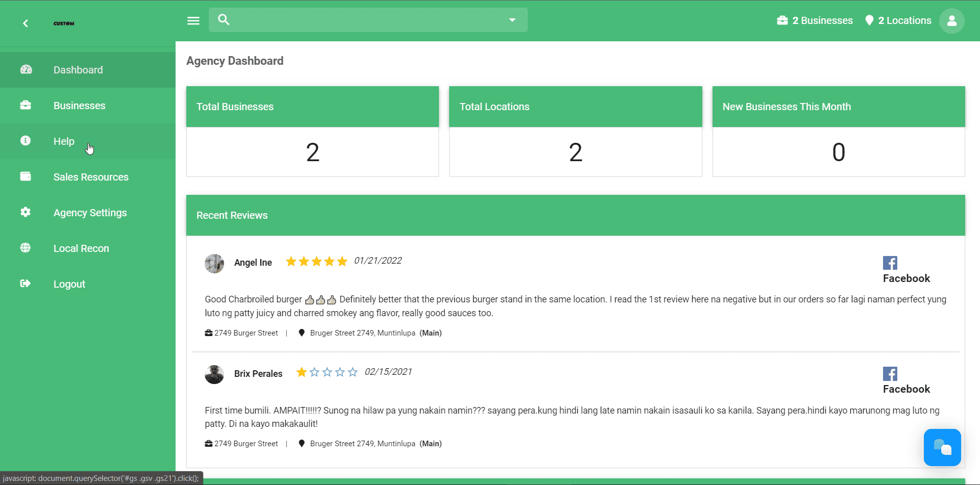The height and width of the screenshot is (485, 980).
Task: Open Sales Resources via its folder icon
Action: coord(26,176)
